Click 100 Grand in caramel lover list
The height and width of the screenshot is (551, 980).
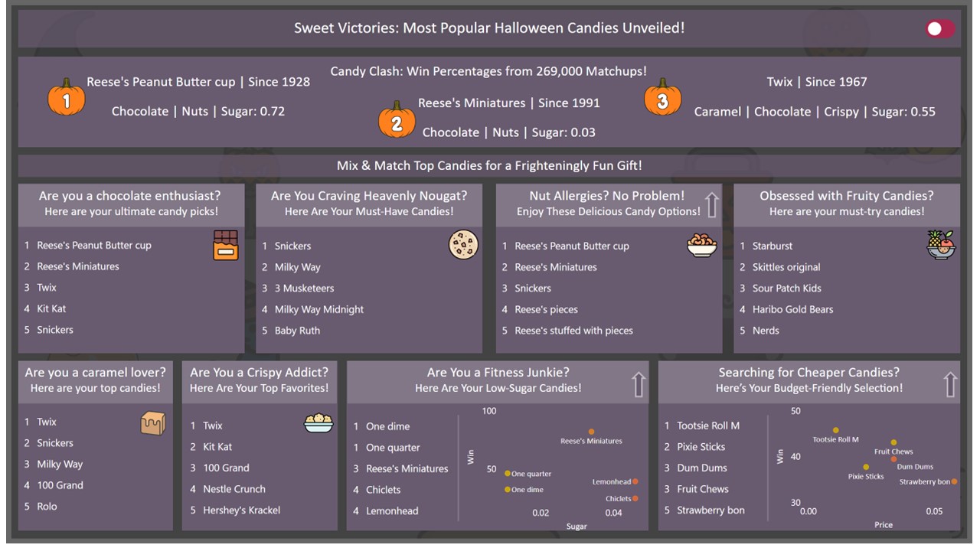point(60,485)
